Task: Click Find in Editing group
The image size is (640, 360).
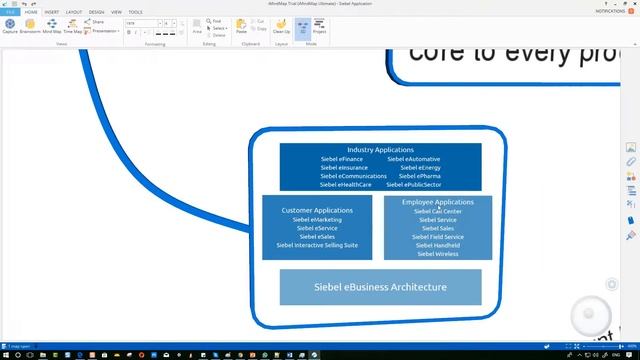Action: tap(213, 21)
